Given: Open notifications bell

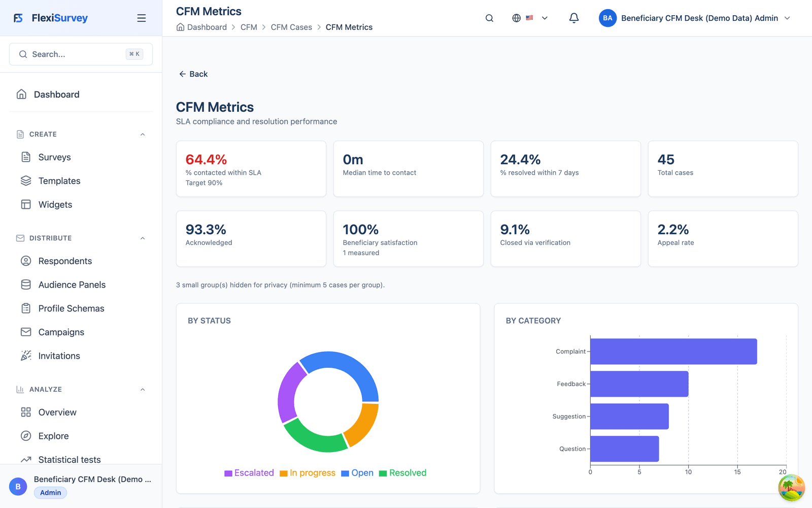Looking at the screenshot, I should [x=574, y=18].
